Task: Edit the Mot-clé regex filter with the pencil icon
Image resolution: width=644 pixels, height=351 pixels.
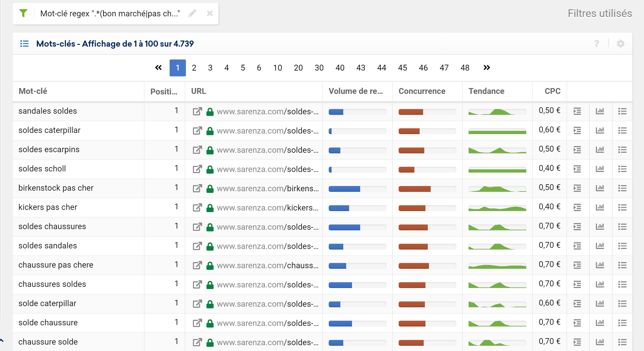Action: click(x=192, y=13)
